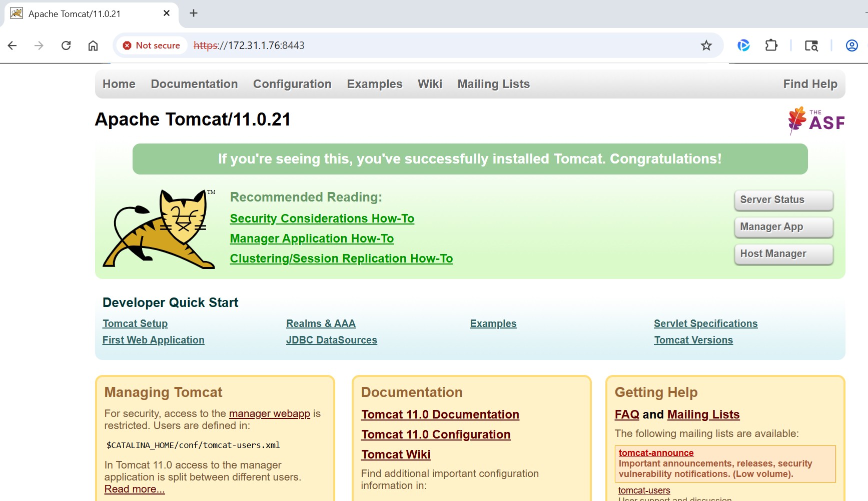Click the Host Manager button

[783, 254]
